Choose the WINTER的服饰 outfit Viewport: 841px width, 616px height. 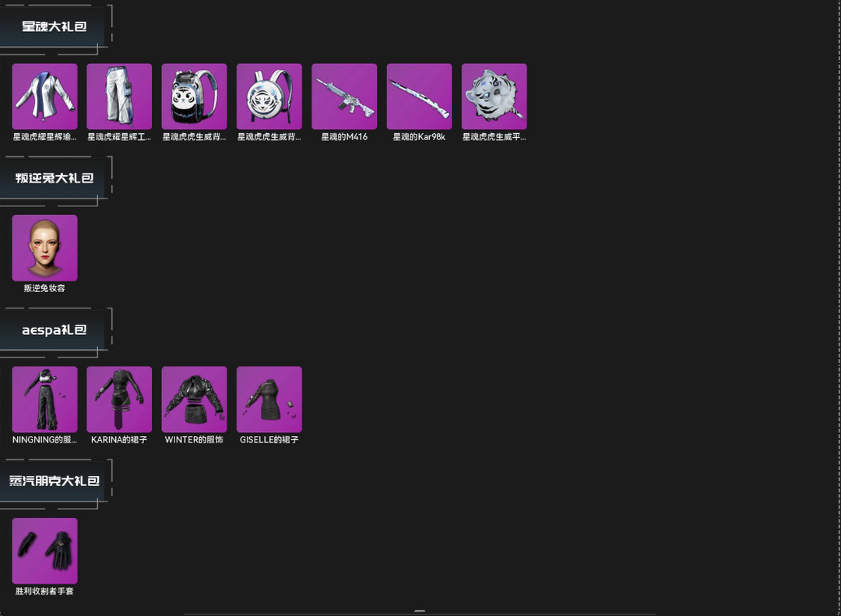(194, 400)
